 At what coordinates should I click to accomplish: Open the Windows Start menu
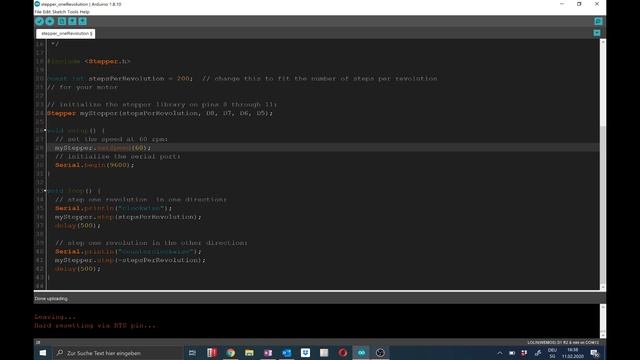coord(42,353)
